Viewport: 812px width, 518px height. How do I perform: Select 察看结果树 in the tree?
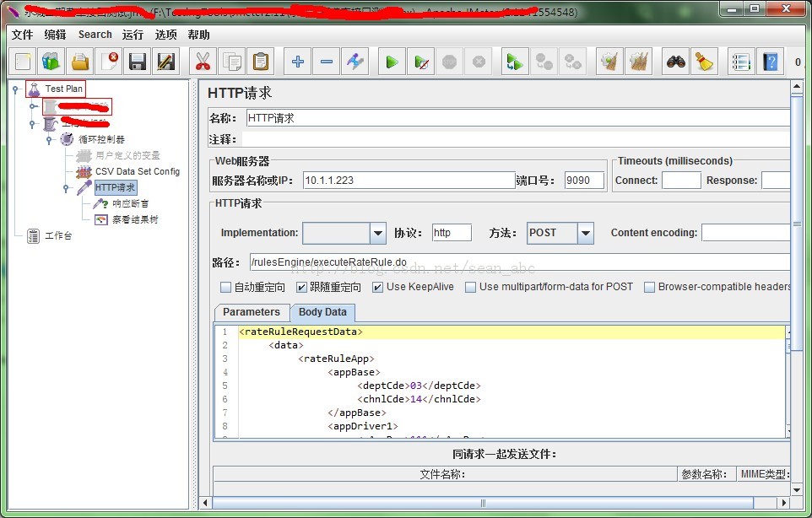point(135,219)
